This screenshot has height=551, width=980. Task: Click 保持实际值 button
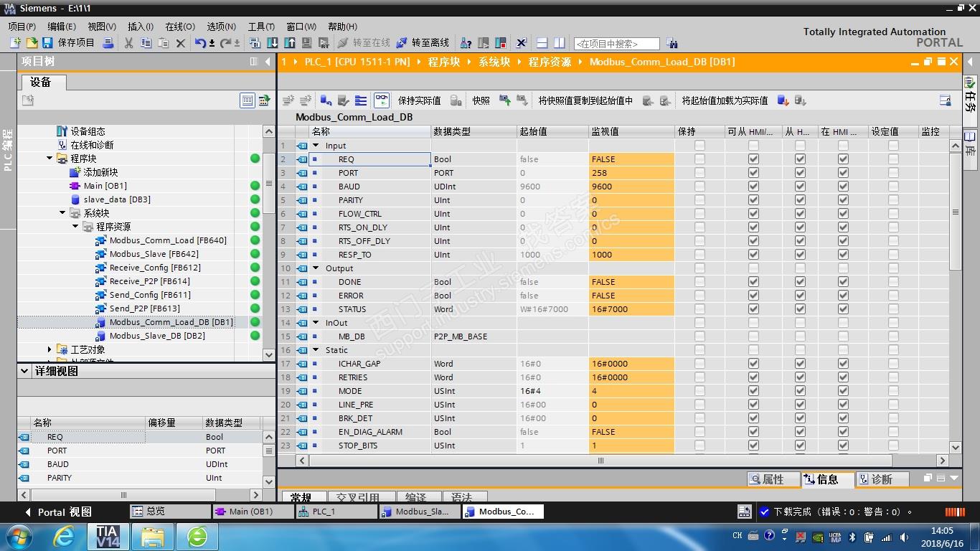point(420,100)
